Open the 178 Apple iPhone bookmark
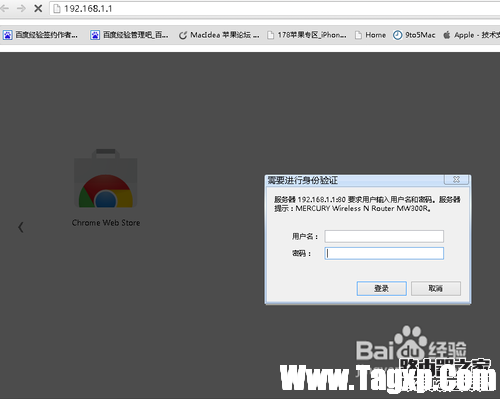This screenshot has height=399, width=500. 307,35
